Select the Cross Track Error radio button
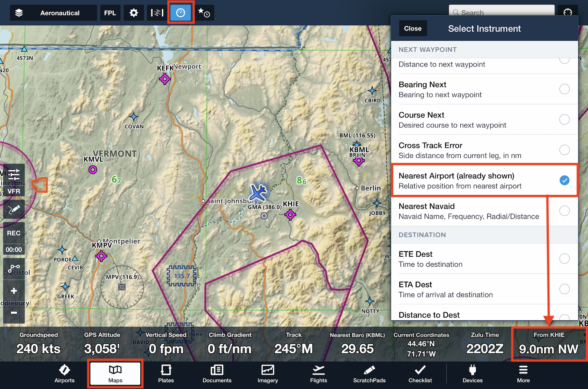 (564, 150)
